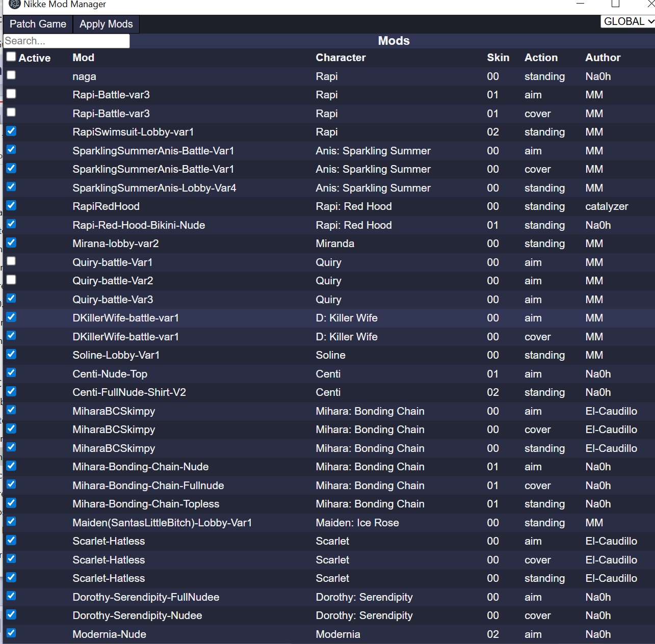
Task: Click the Apply Mods button
Action: pos(106,24)
